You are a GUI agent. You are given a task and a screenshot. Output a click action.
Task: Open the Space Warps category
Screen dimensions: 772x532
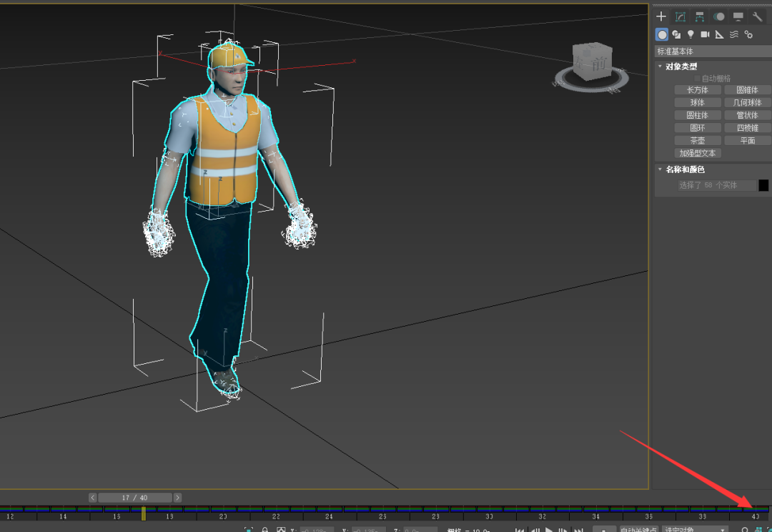(735, 34)
